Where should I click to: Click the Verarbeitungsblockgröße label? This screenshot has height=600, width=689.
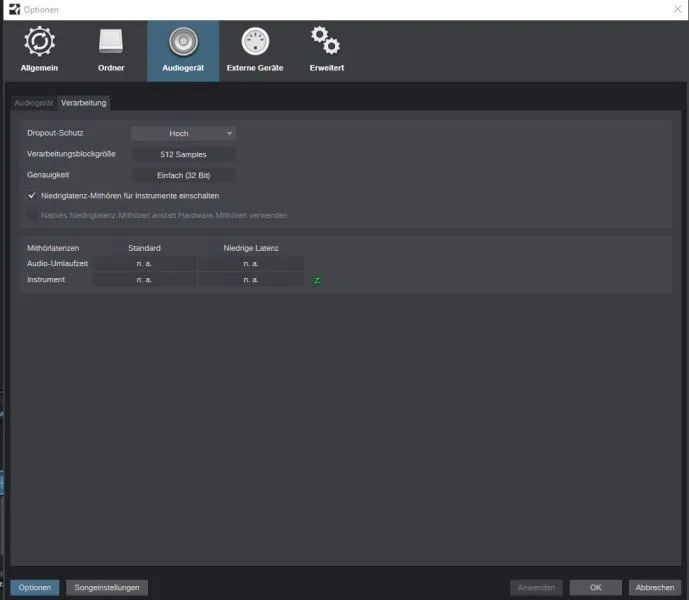coord(71,154)
